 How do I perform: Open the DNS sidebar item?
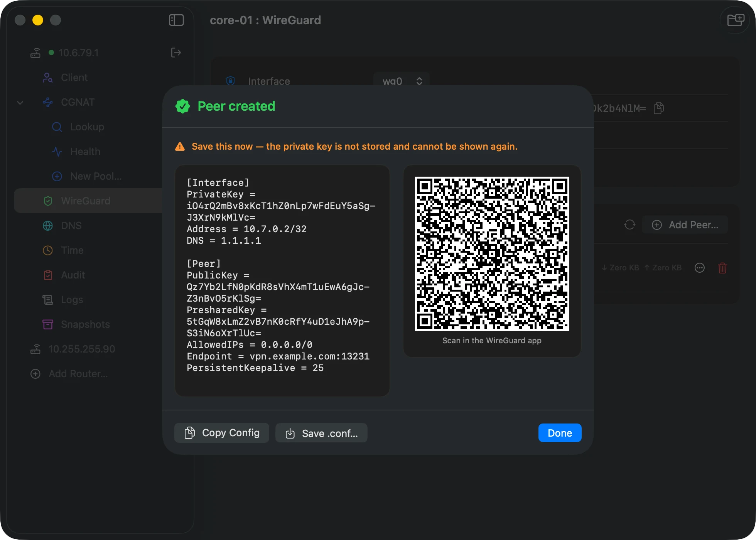point(88,226)
